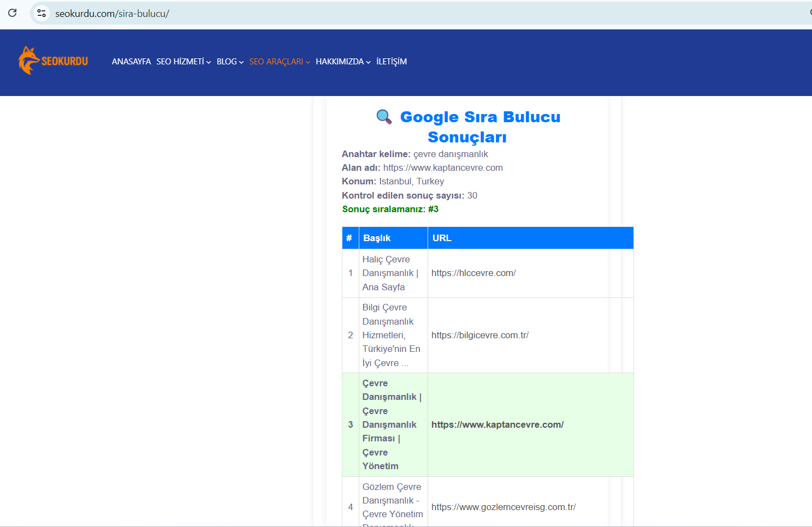Click highlighted https://www.kaptancevre.com/ URL cell
Screen dimensions: 812x527
point(531,425)
